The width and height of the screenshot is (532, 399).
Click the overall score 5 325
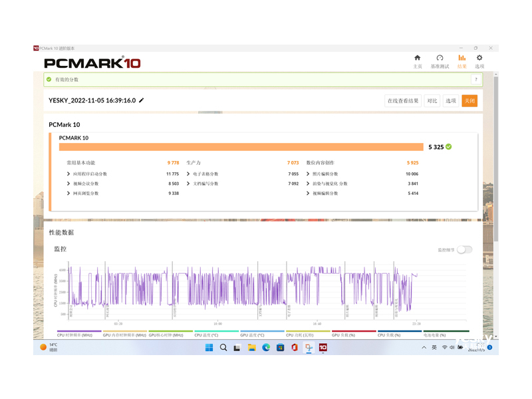[x=436, y=147]
